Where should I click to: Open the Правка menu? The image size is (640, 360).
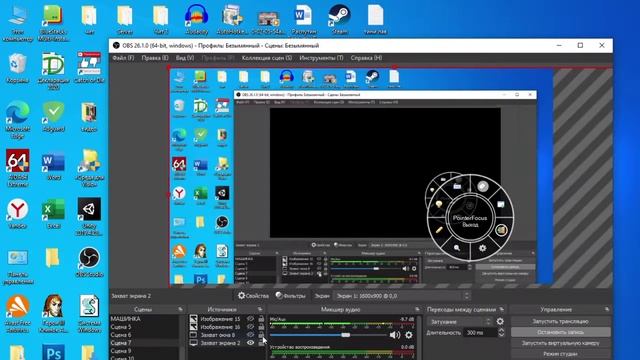[x=155, y=58]
